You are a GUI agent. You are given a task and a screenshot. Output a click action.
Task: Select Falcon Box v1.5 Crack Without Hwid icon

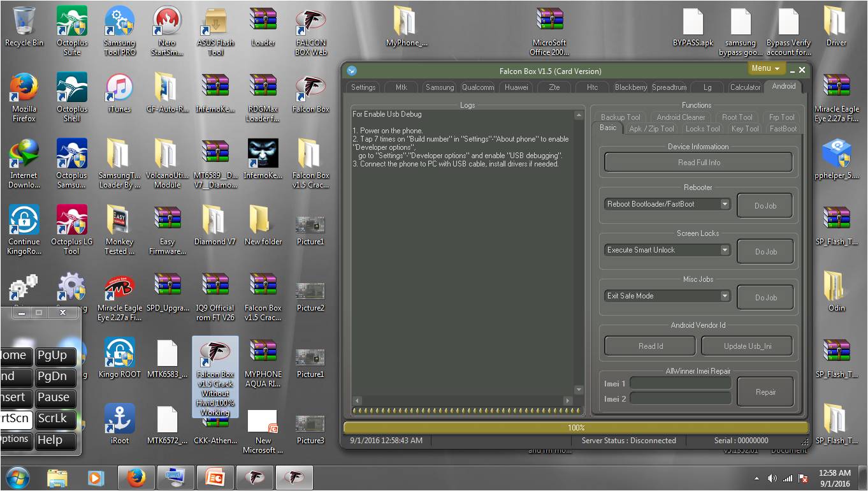pyautogui.click(x=215, y=377)
